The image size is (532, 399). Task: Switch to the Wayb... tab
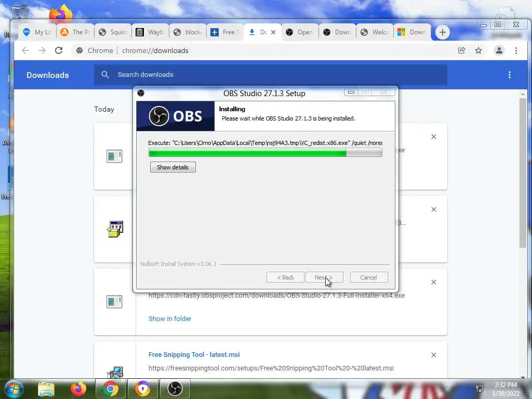tap(150, 32)
